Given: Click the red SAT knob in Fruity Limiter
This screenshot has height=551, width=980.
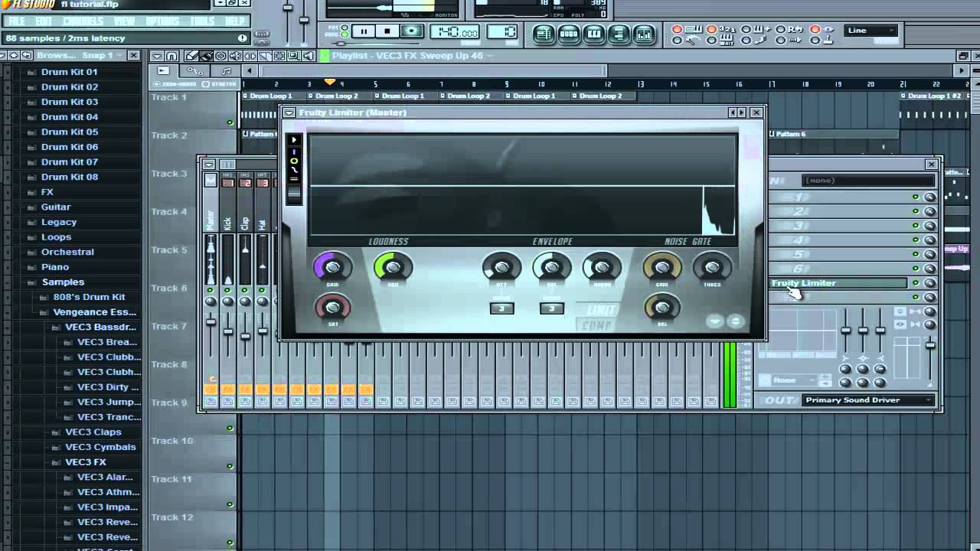Looking at the screenshot, I should [332, 307].
